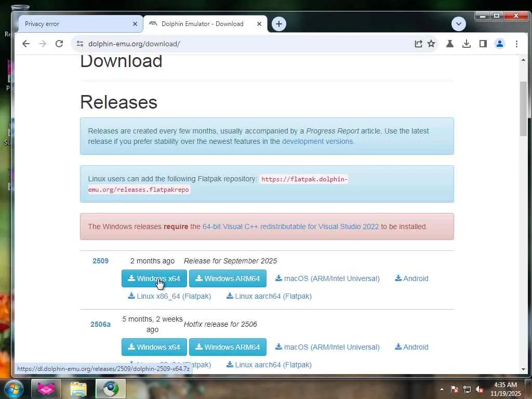Open release 2509 version link
The height and width of the screenshot is (399, 532).
[100, 261]
